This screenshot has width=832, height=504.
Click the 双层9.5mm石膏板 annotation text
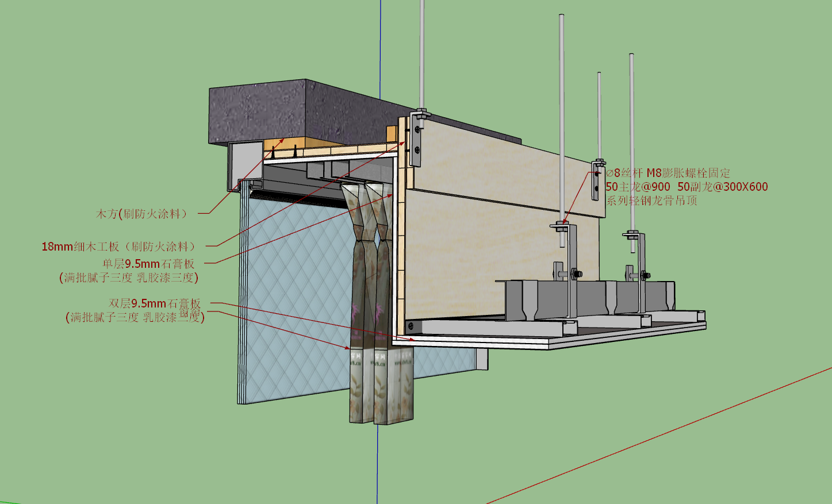[x=155, y=303]
